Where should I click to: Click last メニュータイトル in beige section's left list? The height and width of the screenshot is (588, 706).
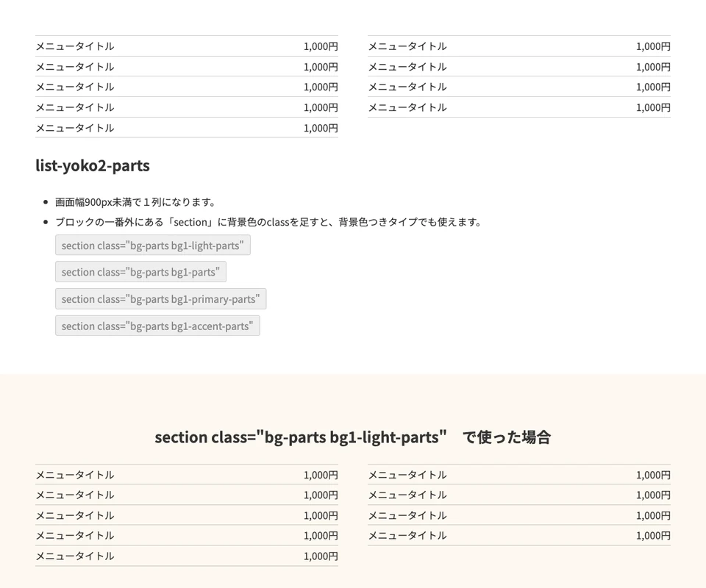[75, 556]
